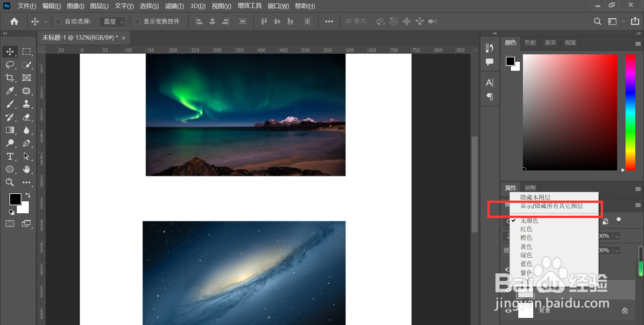Choose 显示/隐藏所有其它图层 menu entry
The width and height of the screenshot is (644, 325).
click(551, 206)
